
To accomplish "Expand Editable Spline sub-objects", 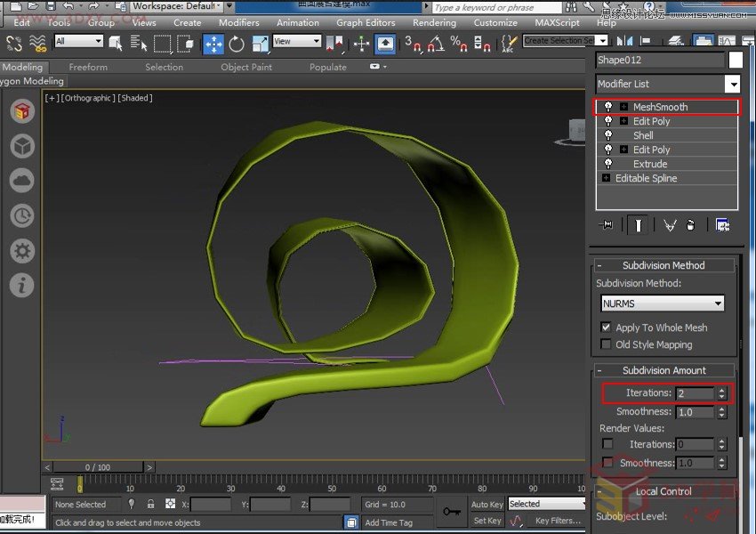I will coord(606,178).
